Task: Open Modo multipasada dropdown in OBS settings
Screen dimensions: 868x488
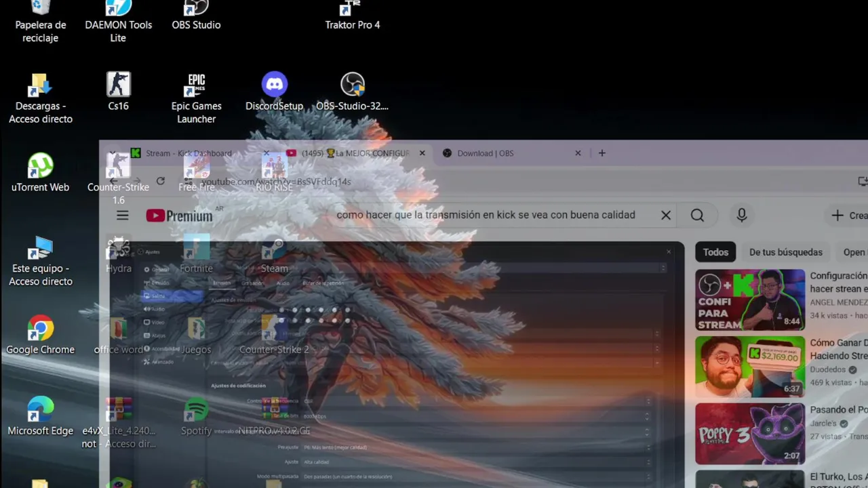Action: coord(477,476)
